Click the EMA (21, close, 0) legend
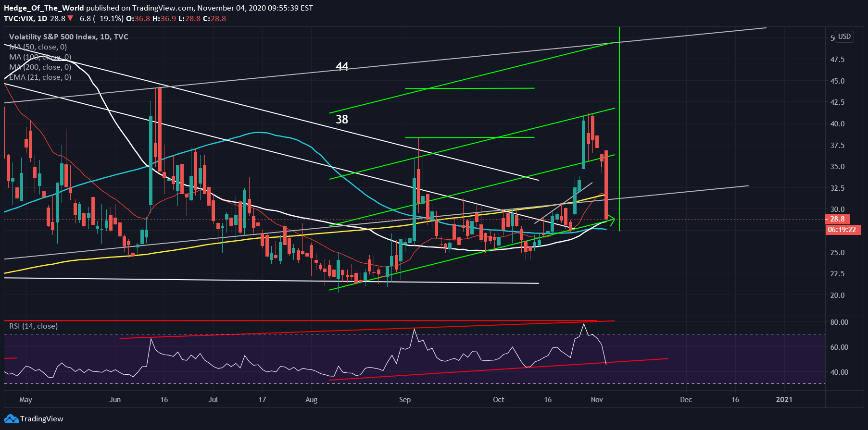868x430 pixels. (40, 77)
